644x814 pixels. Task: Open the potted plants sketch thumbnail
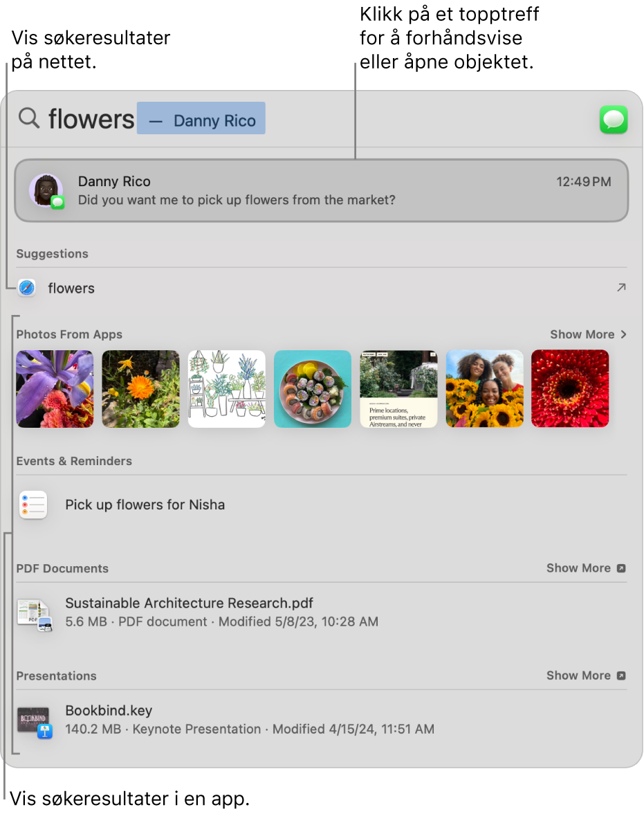tap(227, 389)
